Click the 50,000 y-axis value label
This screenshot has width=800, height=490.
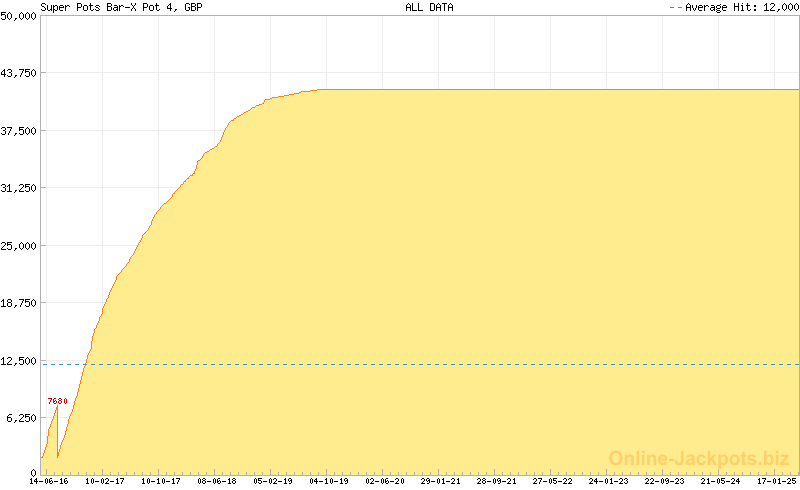click(x=19, y=16)
